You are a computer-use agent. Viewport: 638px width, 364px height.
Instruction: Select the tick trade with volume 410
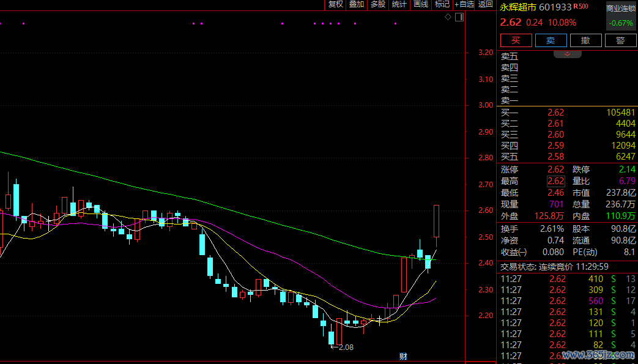coord(596,279)
